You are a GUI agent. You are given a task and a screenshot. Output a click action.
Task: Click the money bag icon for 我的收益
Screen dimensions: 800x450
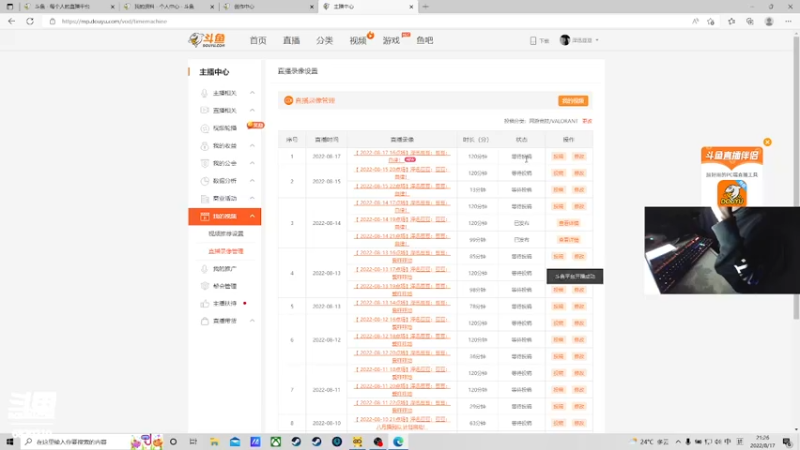[x=205, y=146]
